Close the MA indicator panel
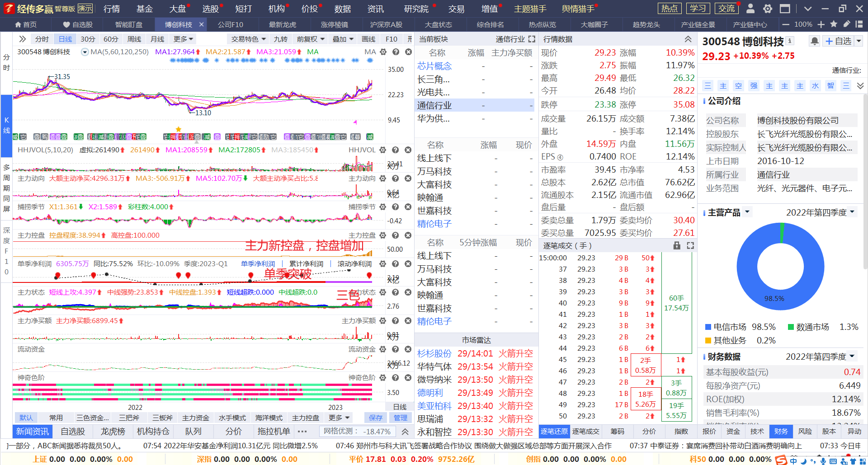This screenshot has width=868, height=465. click(x=408, y=52)
